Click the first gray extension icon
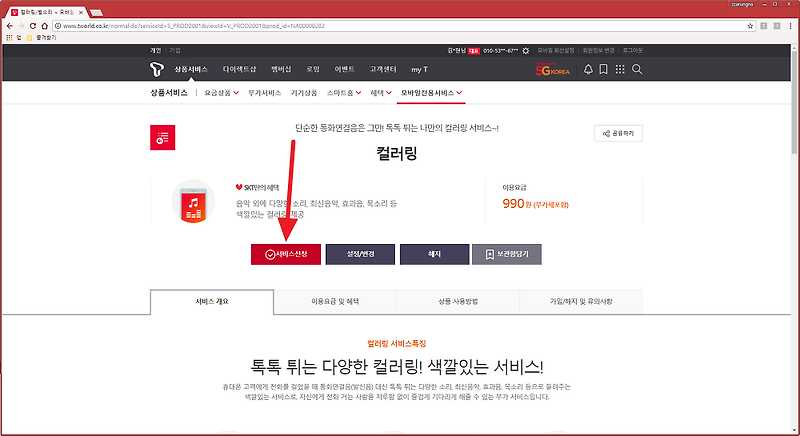 pyautogui.click(x=764, y=25)
